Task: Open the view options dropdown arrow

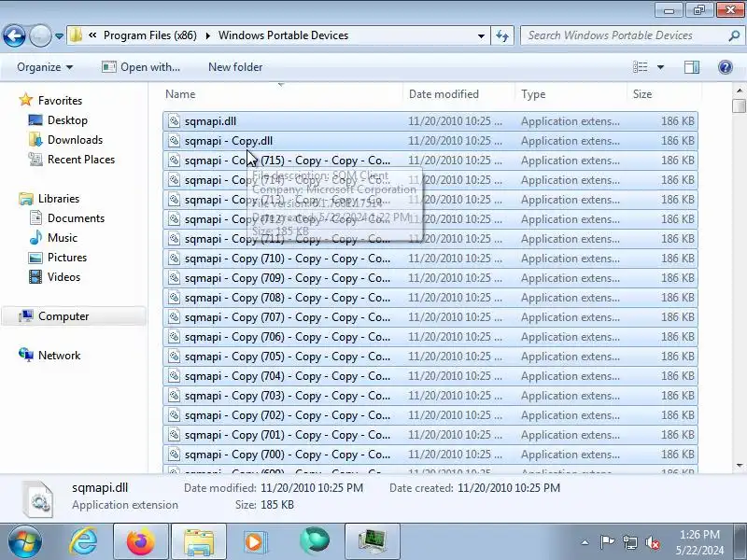Action: point(660,67)
